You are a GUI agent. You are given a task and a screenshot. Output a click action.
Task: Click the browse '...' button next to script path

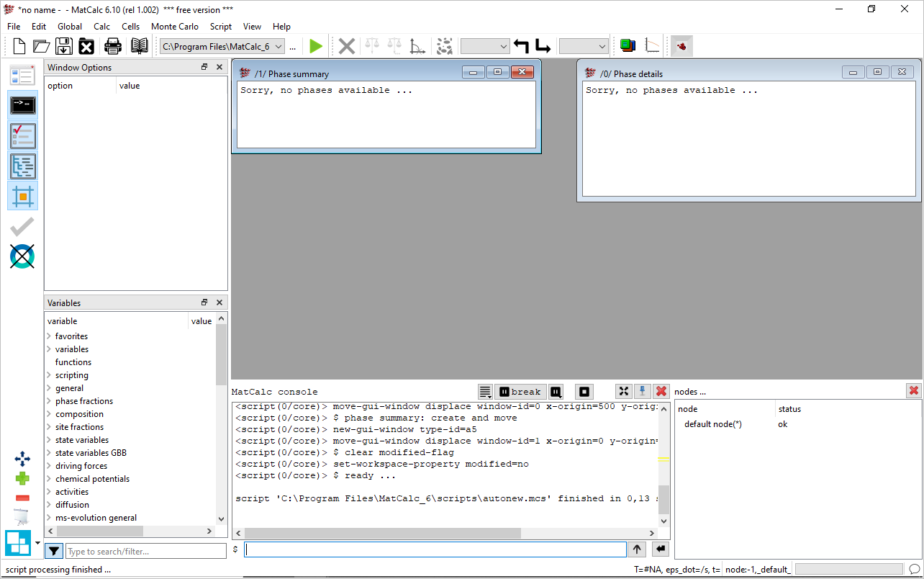(x=293, y=47)
